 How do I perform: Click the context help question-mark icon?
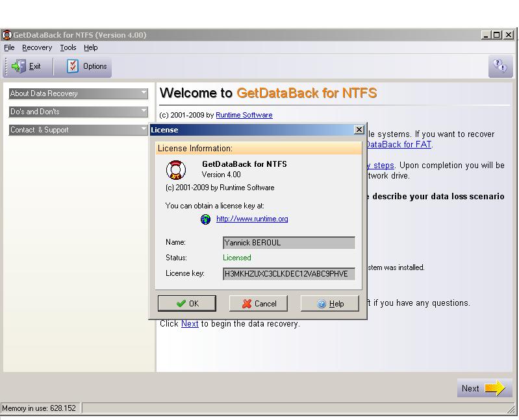500,66
